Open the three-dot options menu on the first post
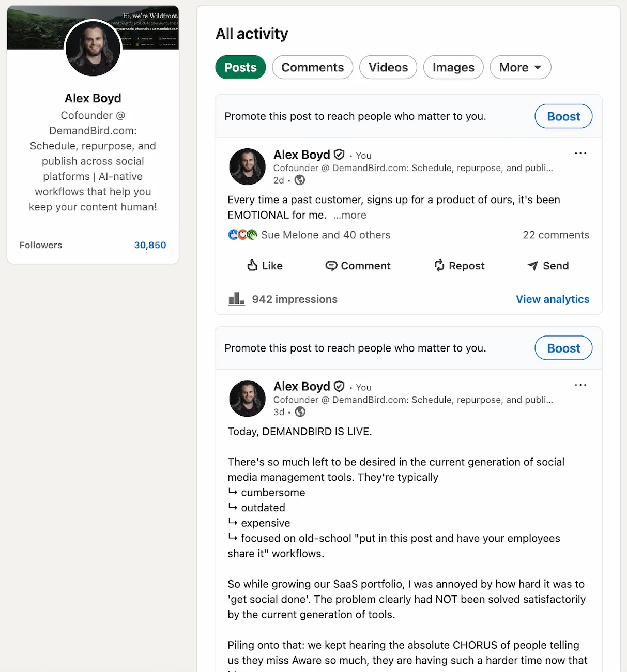The image size is (627, 672). point(580,153)
